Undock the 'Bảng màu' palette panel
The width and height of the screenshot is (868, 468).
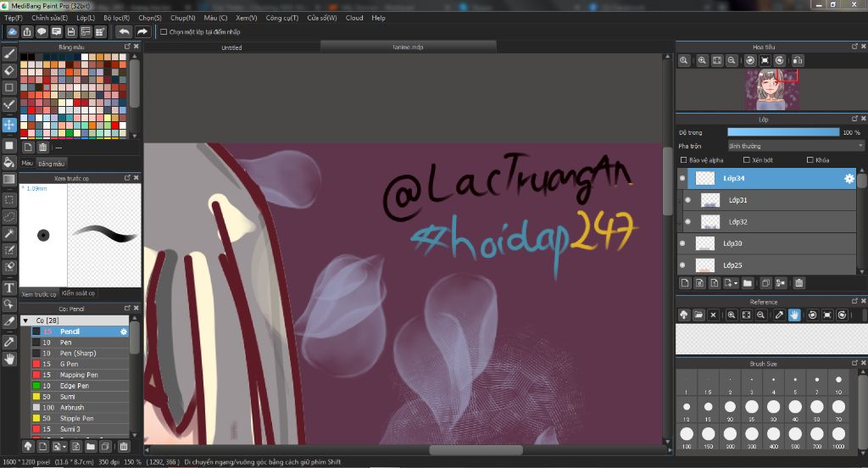(x=127, y=47)
